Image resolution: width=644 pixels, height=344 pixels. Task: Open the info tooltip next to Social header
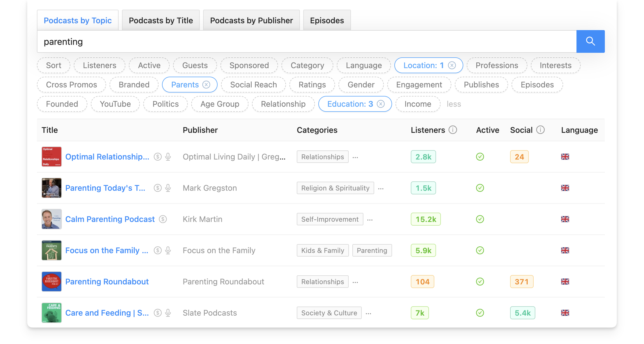540,130
